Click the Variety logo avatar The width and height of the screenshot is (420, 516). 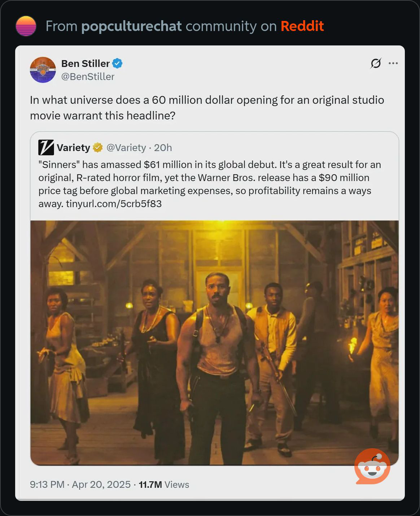coord(46,147)
